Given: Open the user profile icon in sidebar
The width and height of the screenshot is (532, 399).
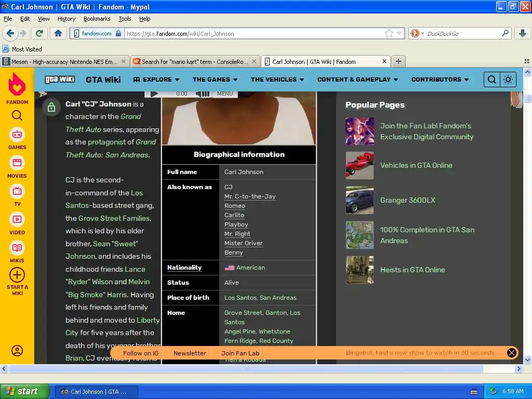Looking at the screenshot, I should coord(17,351).
